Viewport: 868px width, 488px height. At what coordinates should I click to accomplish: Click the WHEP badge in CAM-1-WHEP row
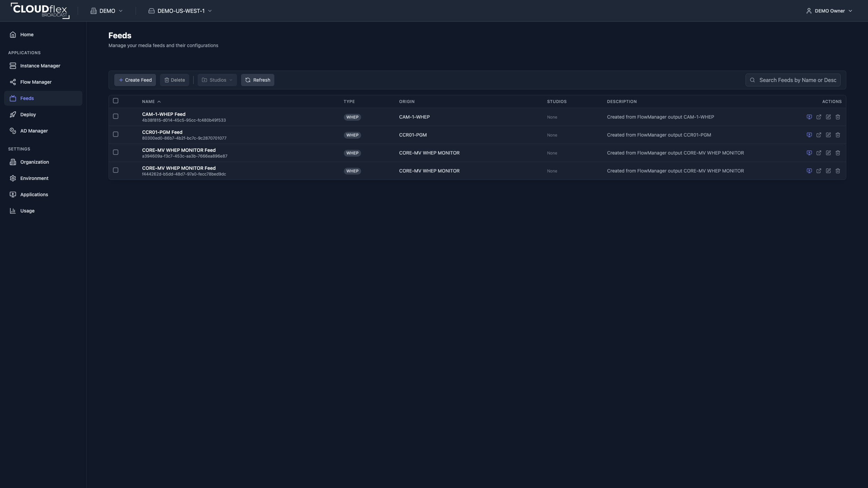[352, 117]
